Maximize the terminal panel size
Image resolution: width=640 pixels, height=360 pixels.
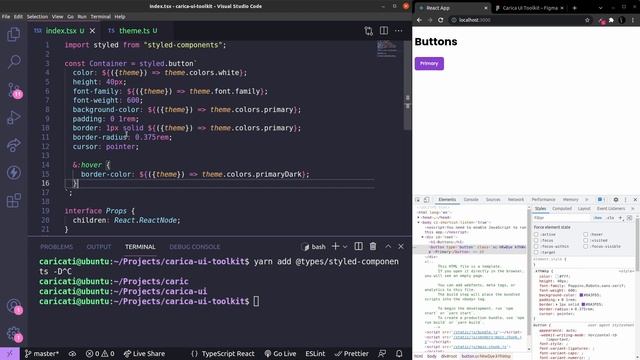(x=388, y=247)
